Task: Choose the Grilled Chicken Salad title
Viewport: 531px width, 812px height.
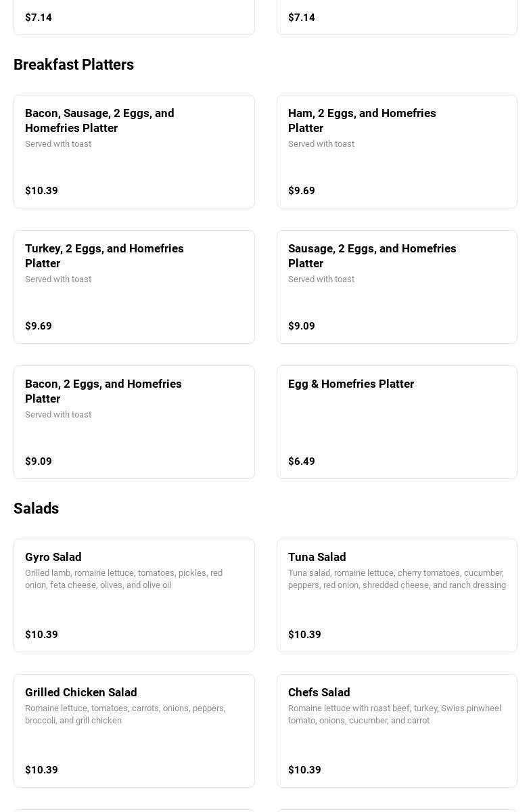Action: [x=81, y=692]
